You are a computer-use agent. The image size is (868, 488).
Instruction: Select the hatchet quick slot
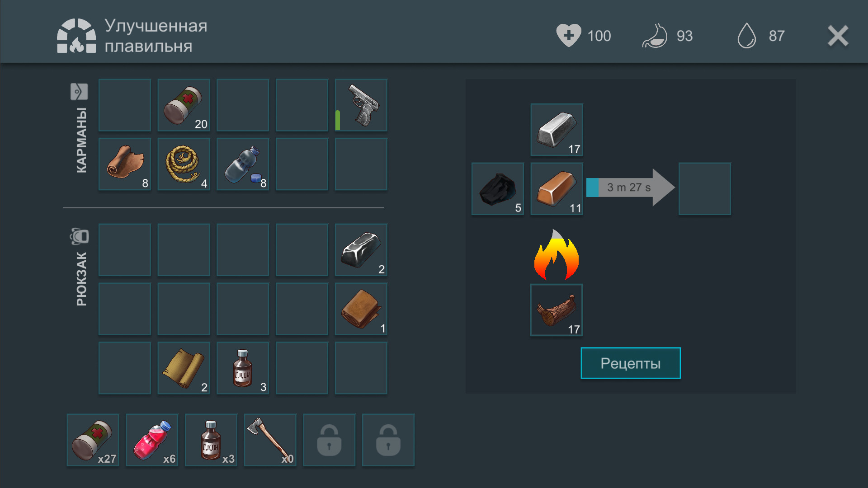[270, 440]
